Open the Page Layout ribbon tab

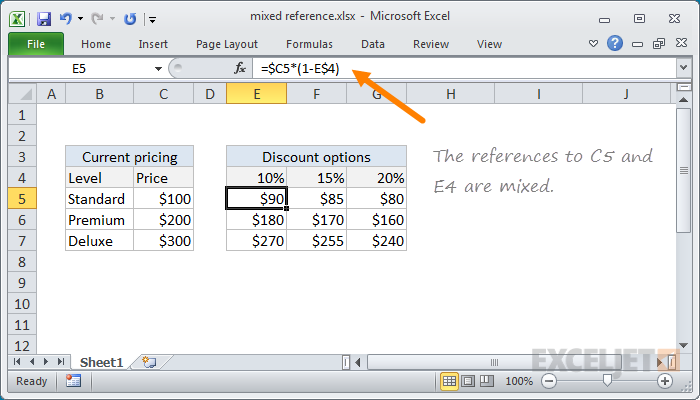click(227, 44)
